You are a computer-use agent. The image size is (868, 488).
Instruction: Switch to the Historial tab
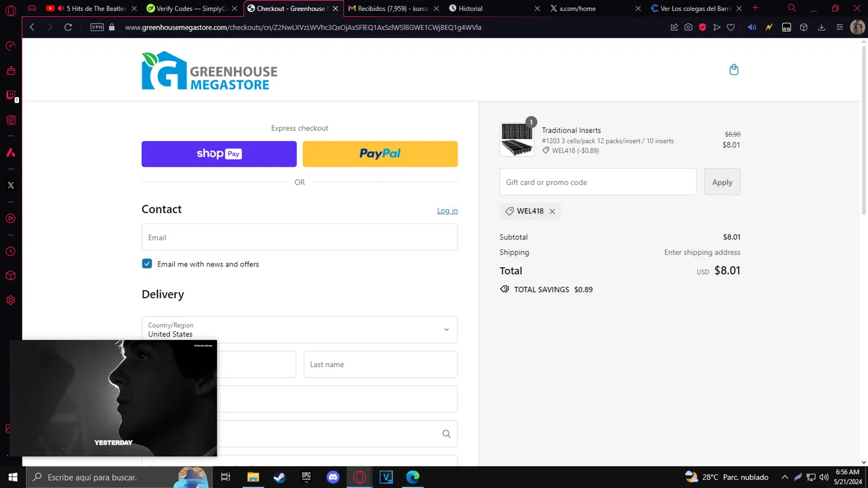pos(495,8)
